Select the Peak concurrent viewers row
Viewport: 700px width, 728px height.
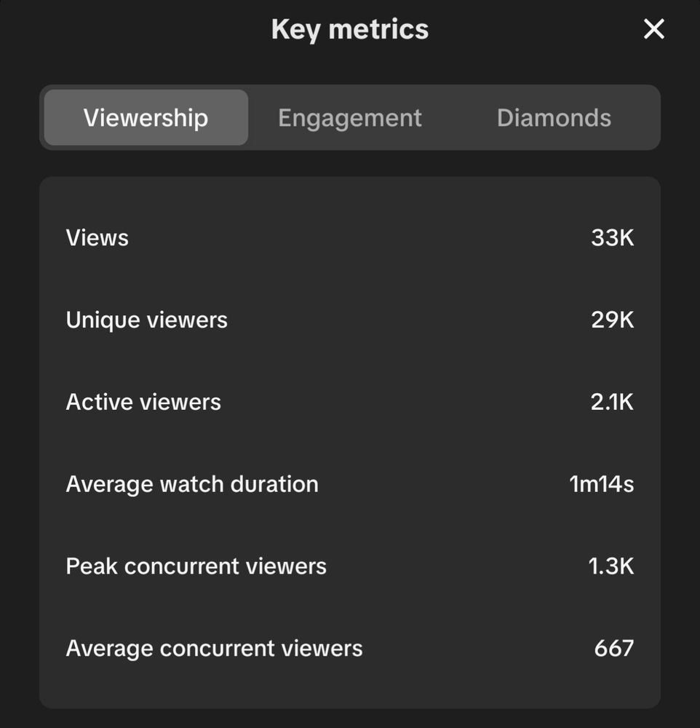[349, 566]
